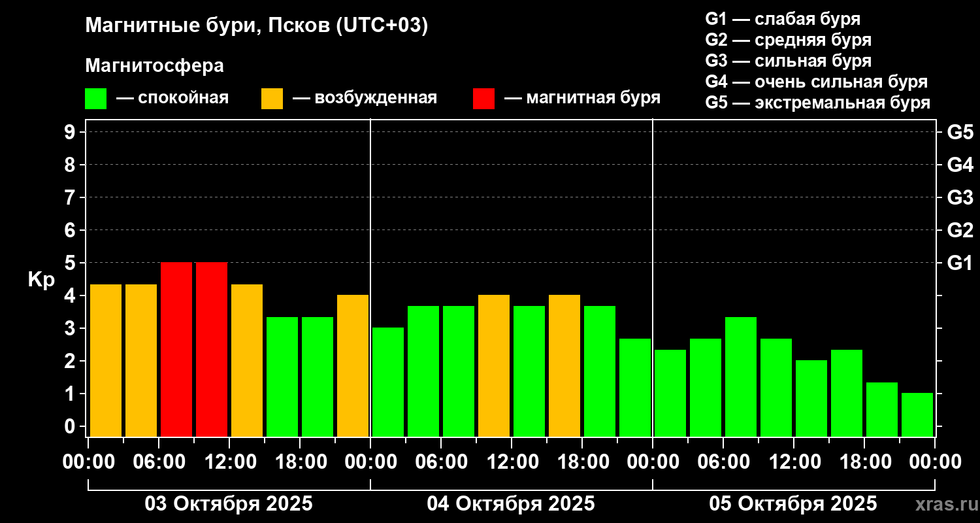
Task: Click the G5 label on the right axis
Action: [x=960, y=132]
